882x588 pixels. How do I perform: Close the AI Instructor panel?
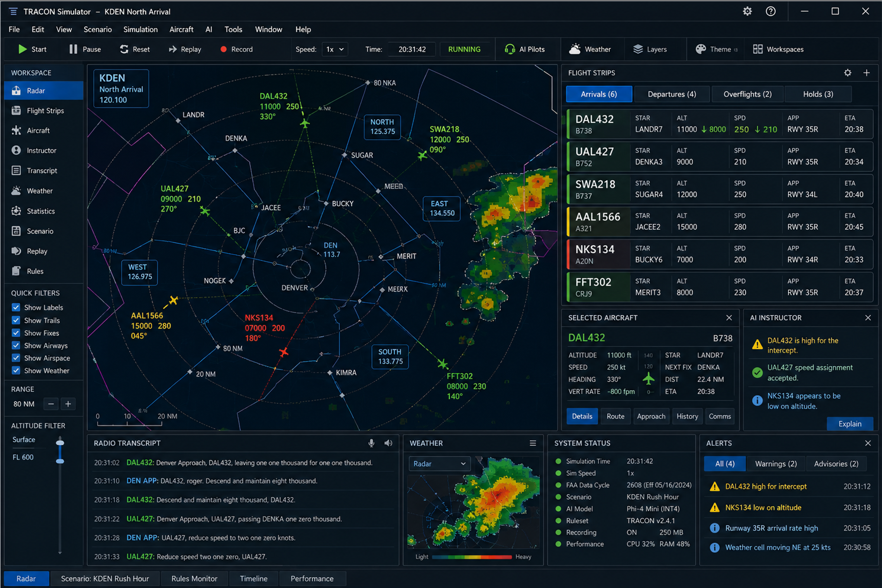868,318
